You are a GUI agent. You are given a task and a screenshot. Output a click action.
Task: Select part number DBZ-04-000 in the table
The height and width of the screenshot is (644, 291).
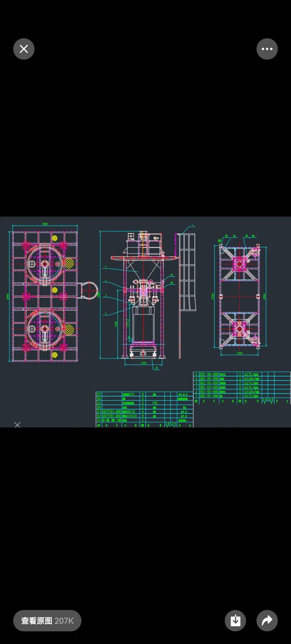[209, 383]
